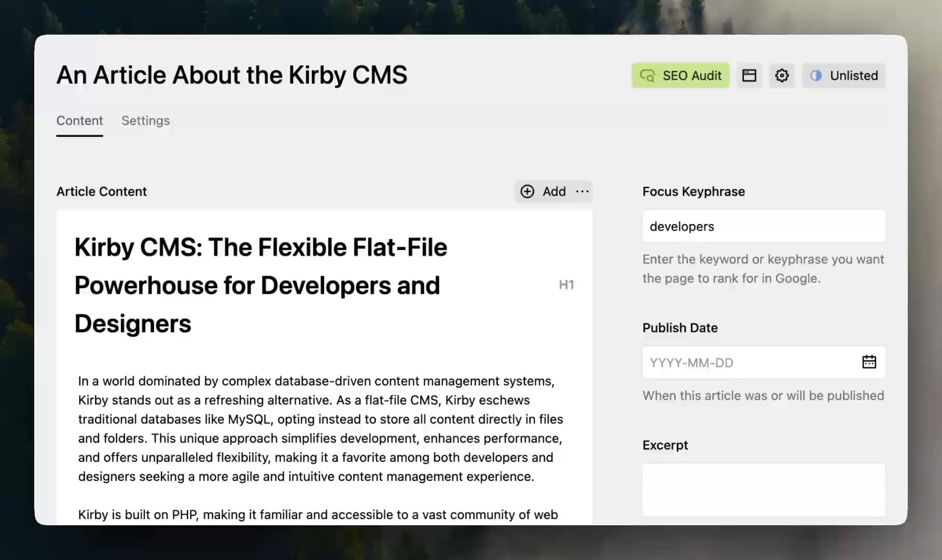Switch to the Content tab
This screenshot has width=942, height=560.
coord(79,121)
